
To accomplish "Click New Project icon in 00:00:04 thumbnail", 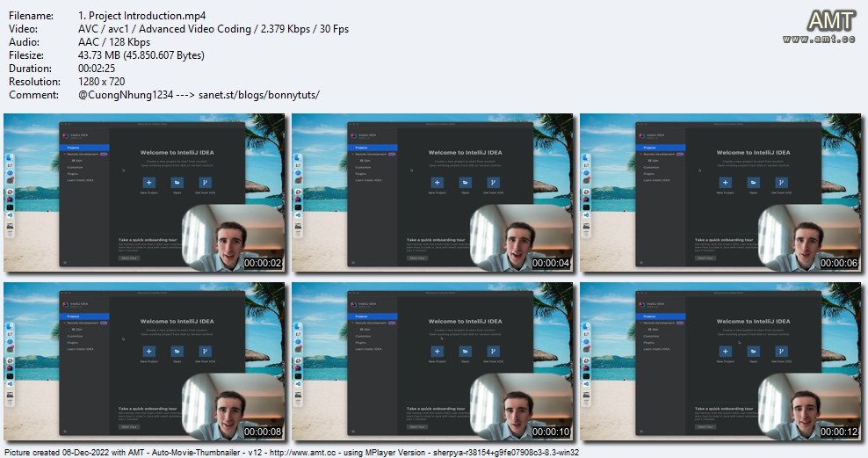I will click(x=438, y=182).
